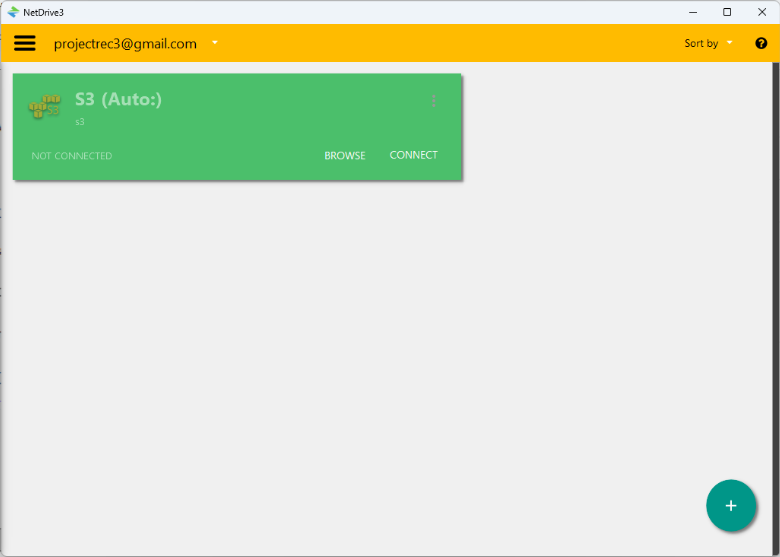Viewport: 780px width, 557px height.
Task: Click BROWSE on the S3 drive card
Action: click(x=345, y=156)
